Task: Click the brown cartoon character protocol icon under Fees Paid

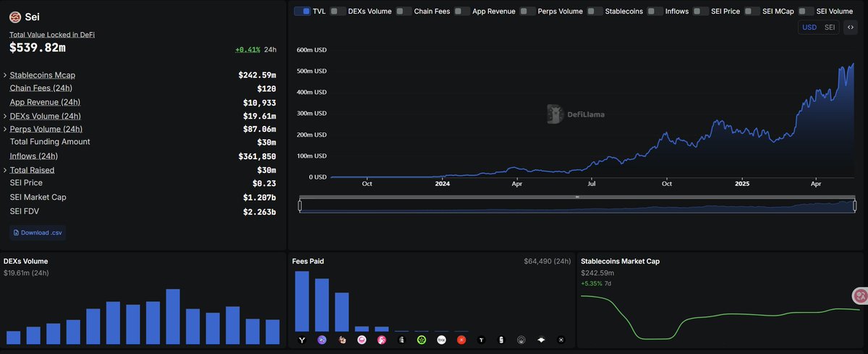Action: [x=342, y=340]
